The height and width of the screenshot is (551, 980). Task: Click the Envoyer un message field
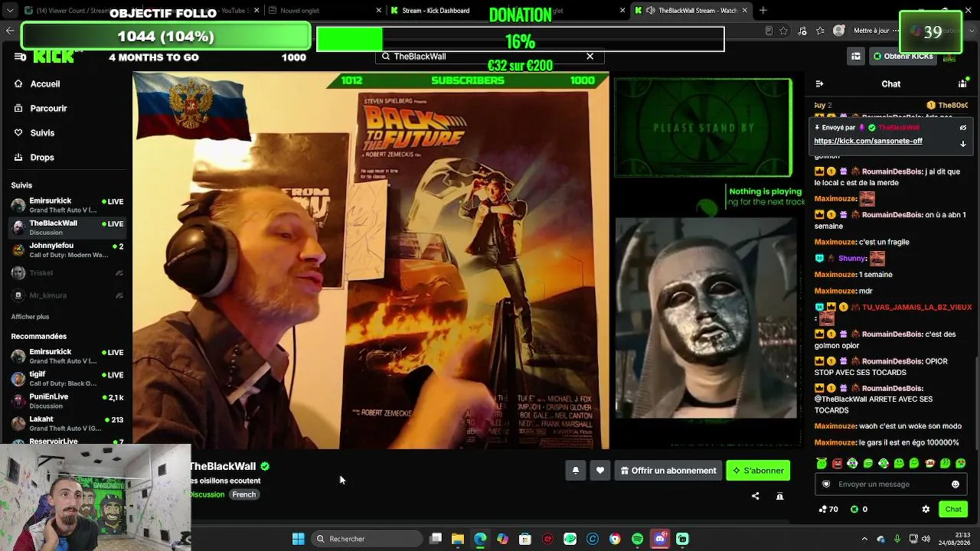point(893,484)
